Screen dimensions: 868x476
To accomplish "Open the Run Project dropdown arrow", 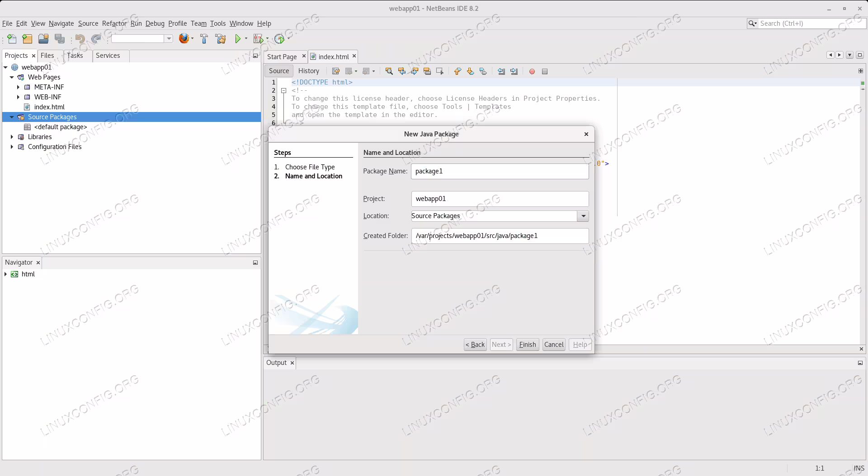I will point(246,39).
